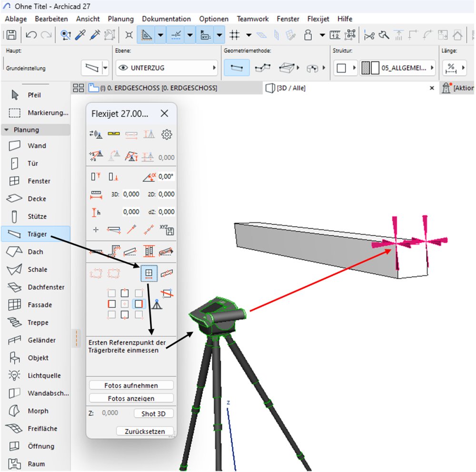
Task: Select the Wand tool in toolbox
Action: pyautogui.click(x=36, y=146)
